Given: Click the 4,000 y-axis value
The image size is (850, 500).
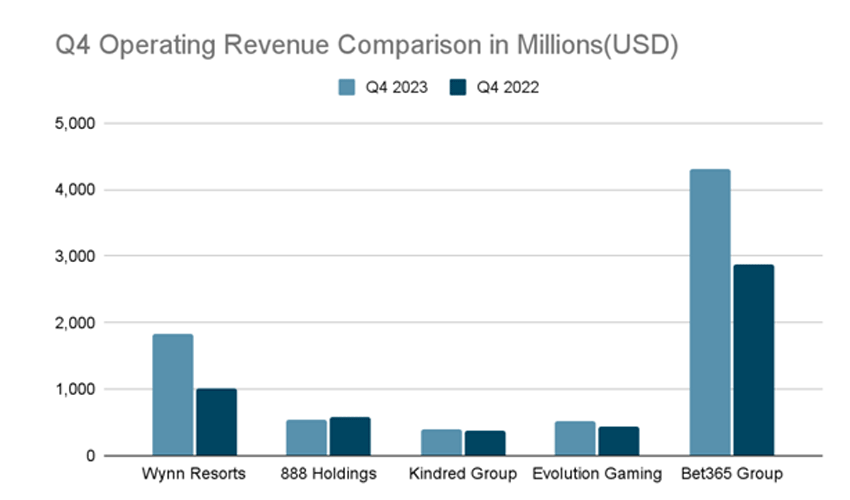Looking at the screenshot, I should pyautogui.click(x=75, y=190).
